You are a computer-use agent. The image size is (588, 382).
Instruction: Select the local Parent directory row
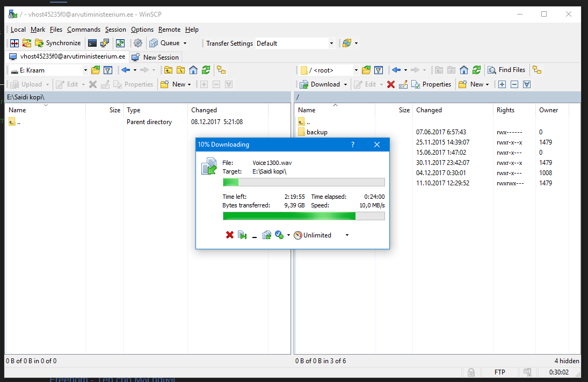point(148,122)
